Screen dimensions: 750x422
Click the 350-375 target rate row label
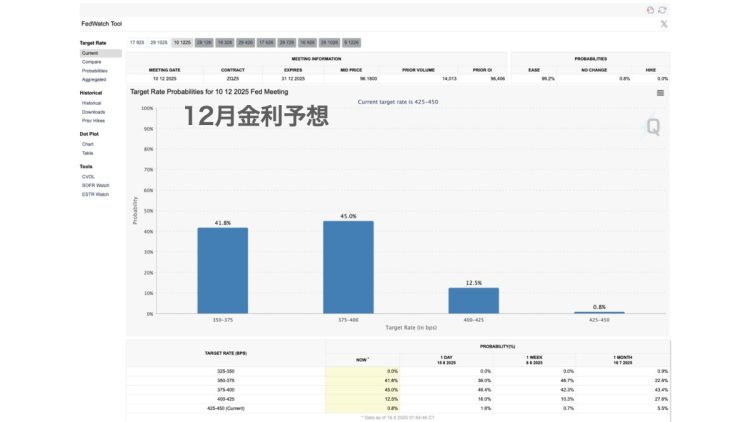226,380
